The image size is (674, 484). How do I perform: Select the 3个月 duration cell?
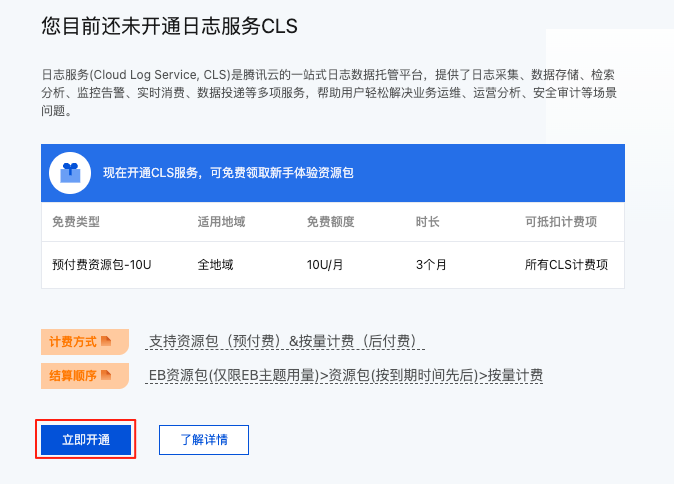coord(430,265)
